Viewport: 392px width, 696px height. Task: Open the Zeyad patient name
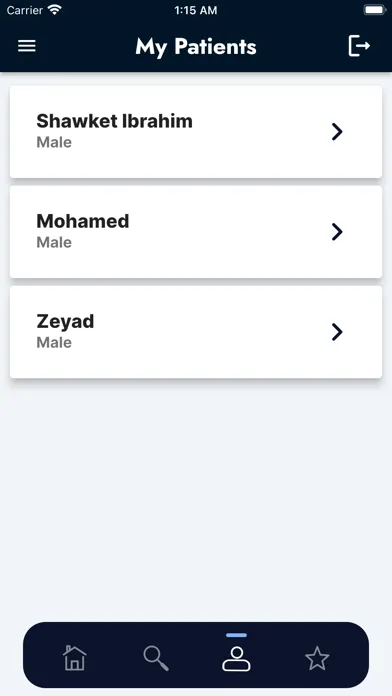(65, 322)
